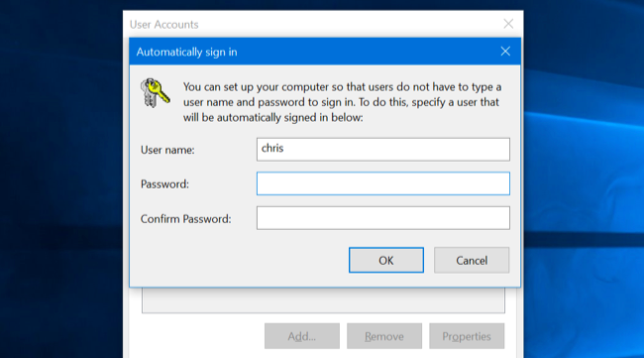Focus the User name field containing chris
Screen dimensions: 644x358
[x=383, y=149]
